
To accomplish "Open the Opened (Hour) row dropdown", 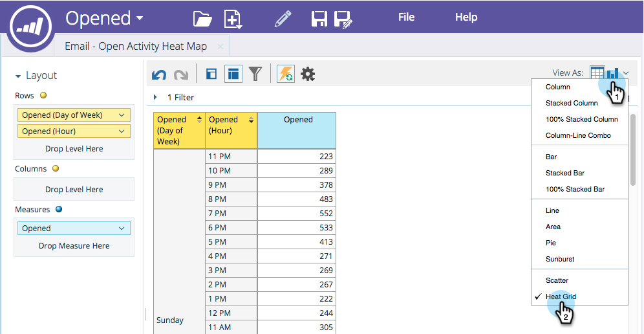I will [x=122, y=131].
